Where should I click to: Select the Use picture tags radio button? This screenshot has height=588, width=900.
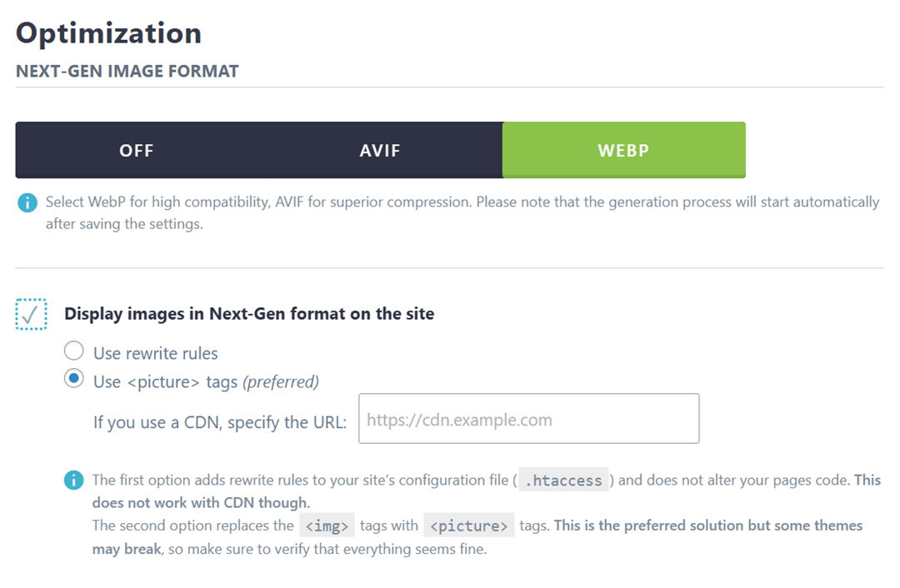pos(74,380)
